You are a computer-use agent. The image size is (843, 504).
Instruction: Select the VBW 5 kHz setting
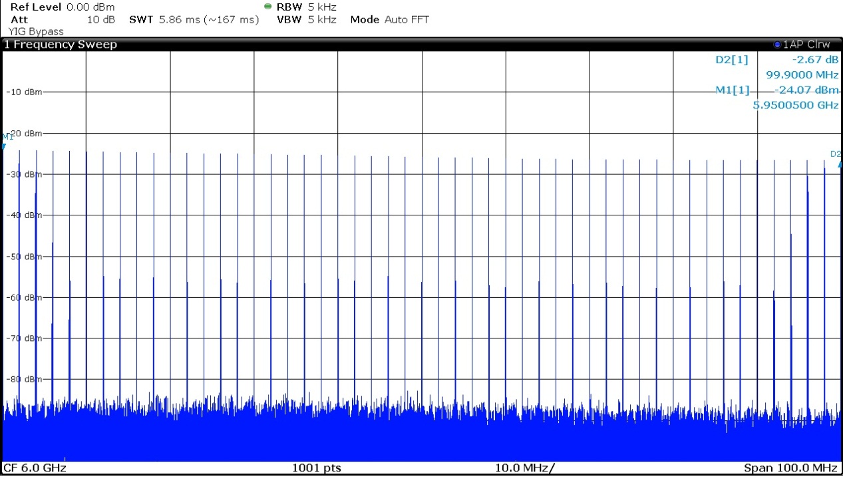(306, 19)
